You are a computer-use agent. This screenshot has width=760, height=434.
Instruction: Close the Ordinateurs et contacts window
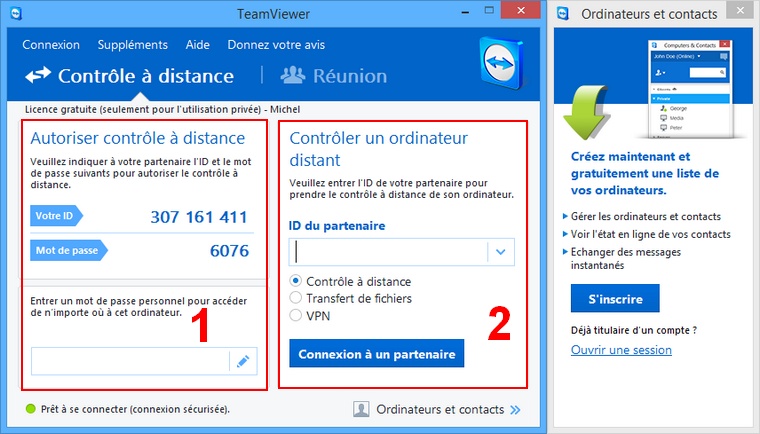pyautogui.click(x=740, y=10)
